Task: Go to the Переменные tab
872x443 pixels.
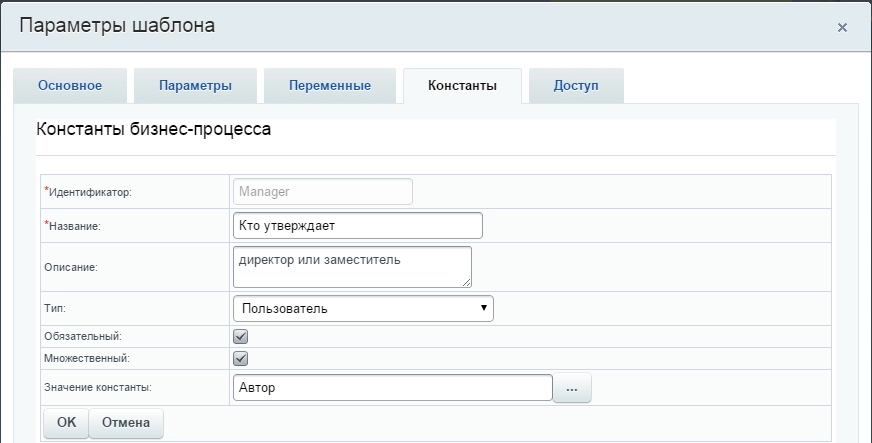Action: click(330, 86)
